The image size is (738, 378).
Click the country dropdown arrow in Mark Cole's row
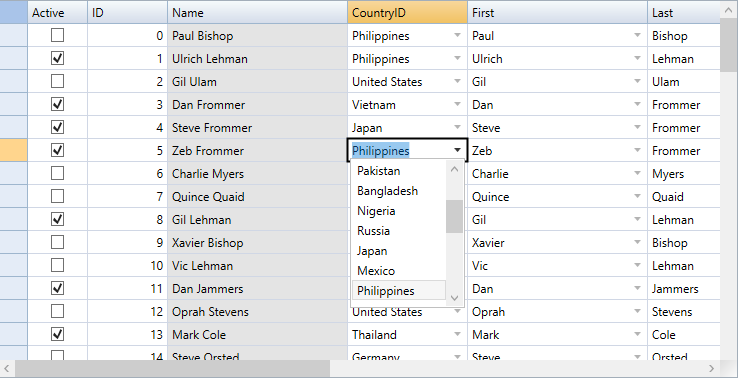pos(457,334)
